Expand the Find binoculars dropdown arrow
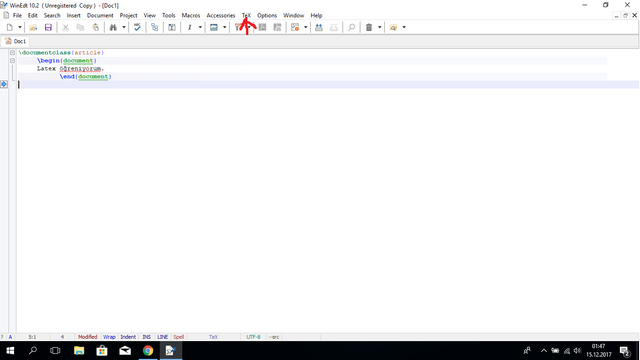 click(124, 27)
